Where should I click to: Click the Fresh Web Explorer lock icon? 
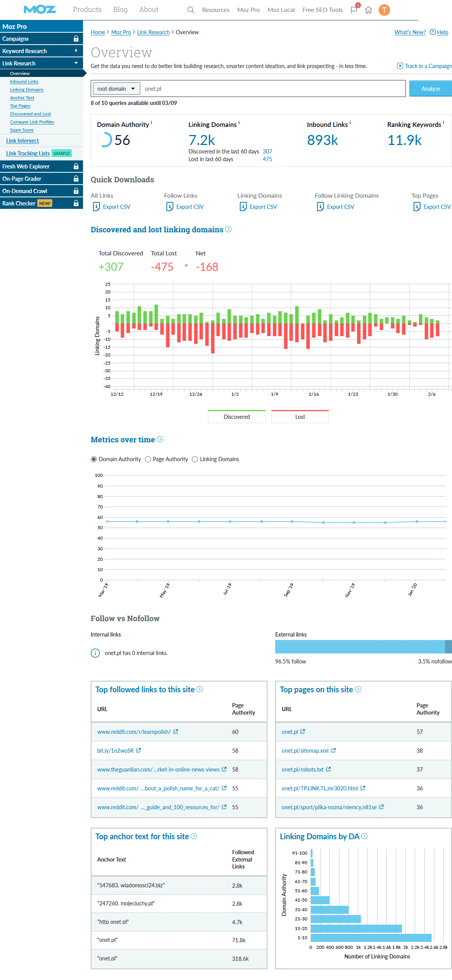[x=76, y=166]
